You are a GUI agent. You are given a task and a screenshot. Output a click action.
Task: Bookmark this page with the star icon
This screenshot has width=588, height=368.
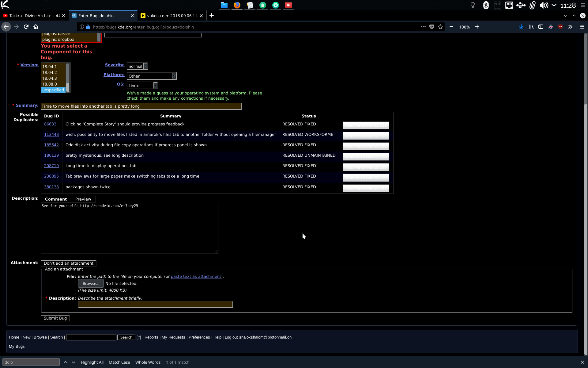[440, 27]
